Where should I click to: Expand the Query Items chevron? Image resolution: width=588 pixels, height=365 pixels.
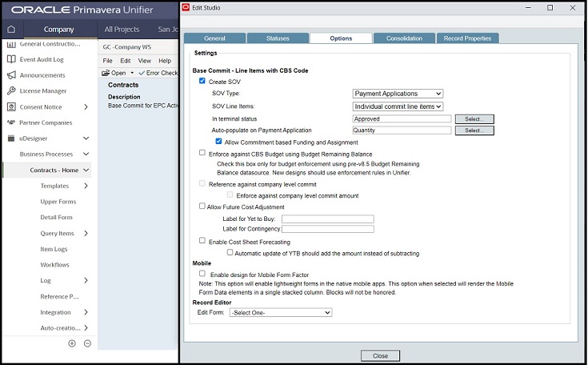tap(86, 234)
